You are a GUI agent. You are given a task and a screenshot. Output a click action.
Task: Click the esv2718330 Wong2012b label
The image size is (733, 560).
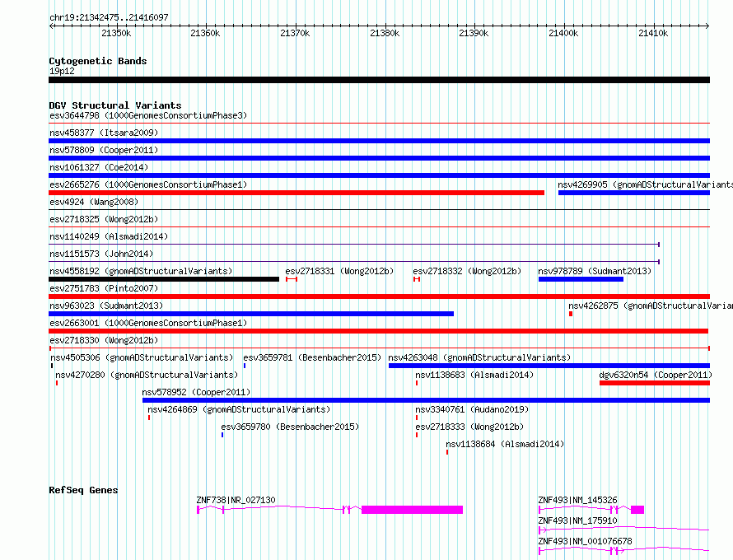pos(104,340)
